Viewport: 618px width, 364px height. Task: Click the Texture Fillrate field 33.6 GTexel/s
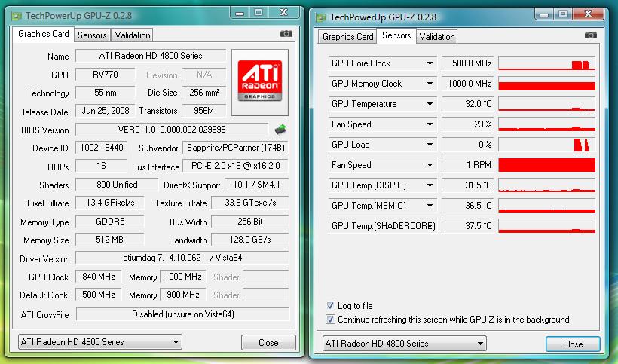pyautogui.click(x=250, y=203)
